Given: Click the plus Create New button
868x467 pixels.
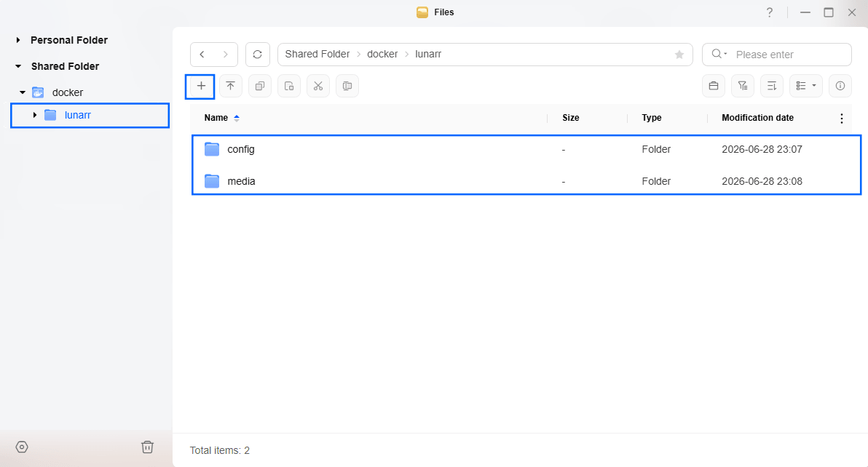Looking at the screenshot, I should coord(201,87).
